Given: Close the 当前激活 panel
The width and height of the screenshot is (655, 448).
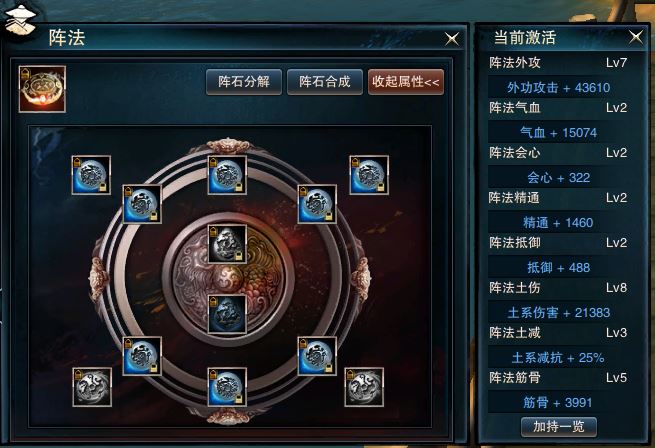Looking at the screenshot, I should pos(636,37).
